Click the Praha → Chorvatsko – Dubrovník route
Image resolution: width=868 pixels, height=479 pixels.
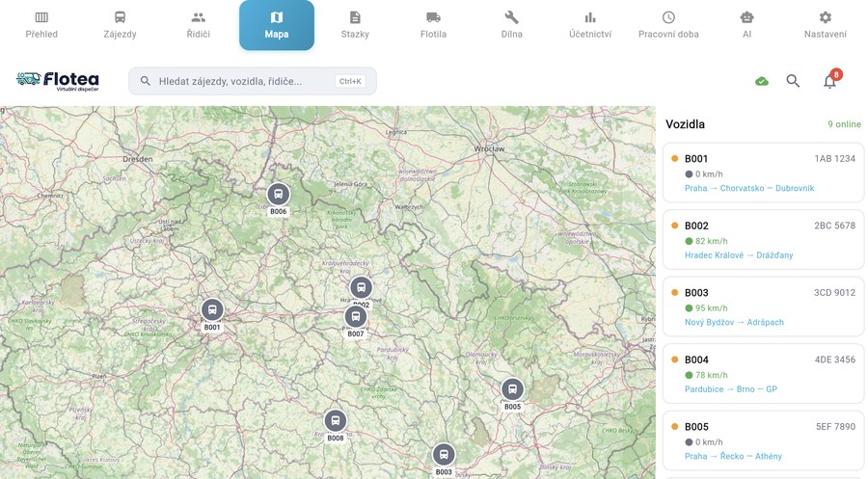pyautogui.click(x=749, y=188)
